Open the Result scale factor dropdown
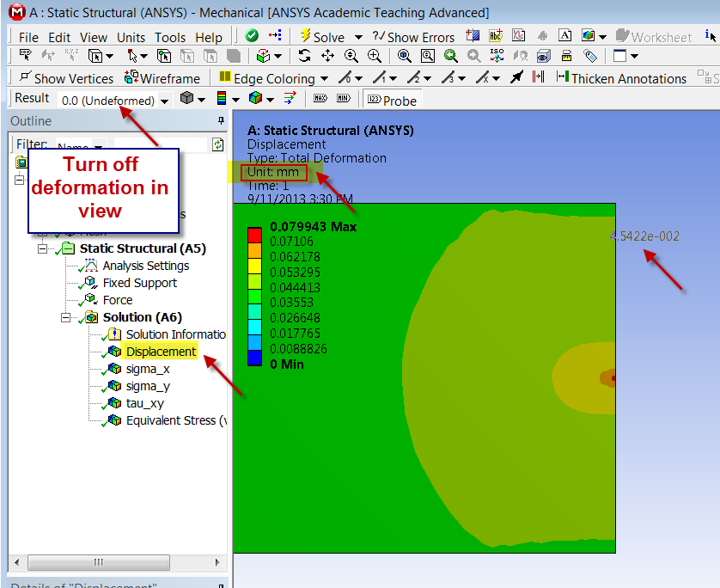 point(164,101)
